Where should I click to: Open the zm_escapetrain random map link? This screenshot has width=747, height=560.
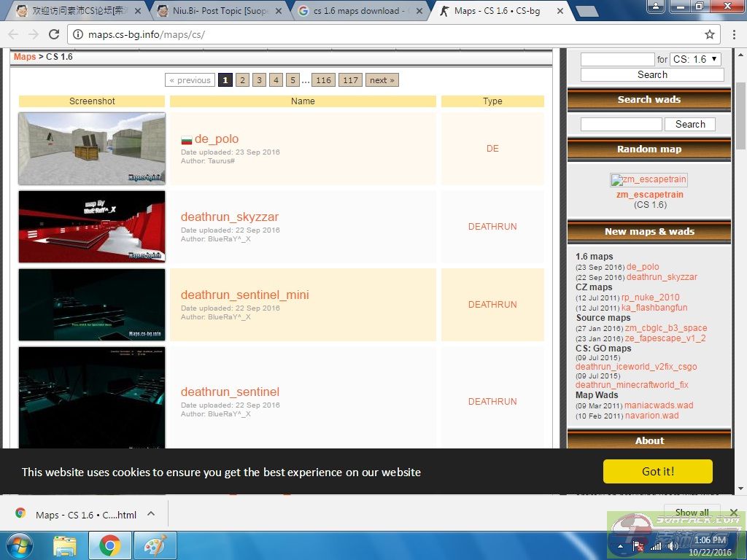[x=649, y=195]
